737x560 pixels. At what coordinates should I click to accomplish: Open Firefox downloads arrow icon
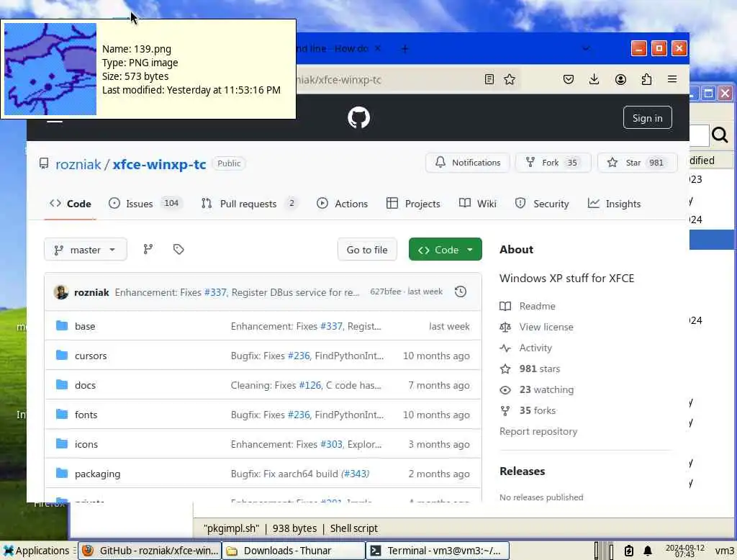(x=594, y=79)
